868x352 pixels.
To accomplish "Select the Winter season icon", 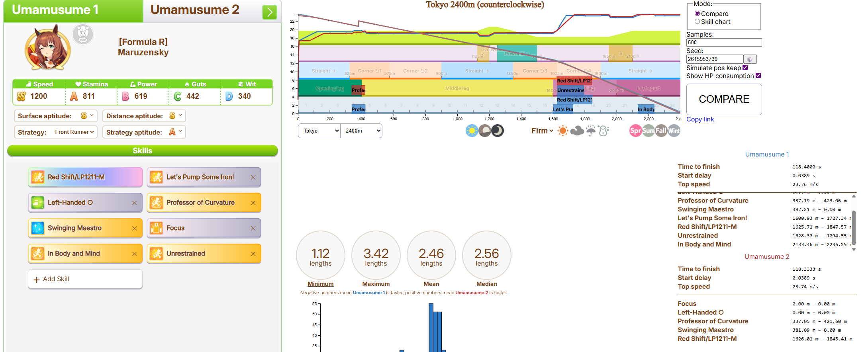I will [x=674, y=131].
